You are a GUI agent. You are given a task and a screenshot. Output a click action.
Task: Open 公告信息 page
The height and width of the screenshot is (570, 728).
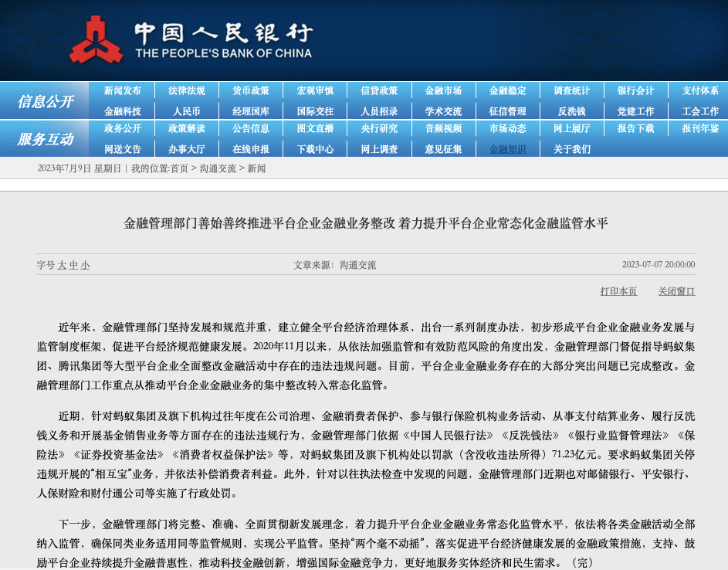(x=251, y=128)
